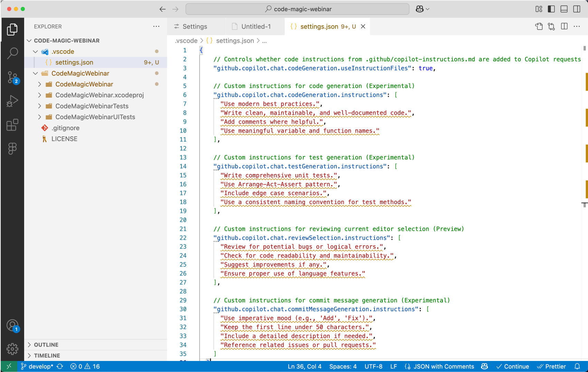Go forward with the right arrow
This screenshot has height=372, width=588.
176,9
